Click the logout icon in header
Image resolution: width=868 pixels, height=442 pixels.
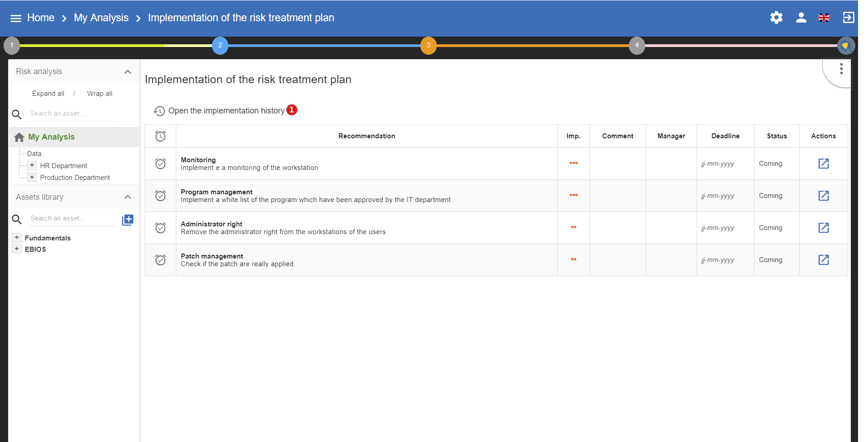848,18
